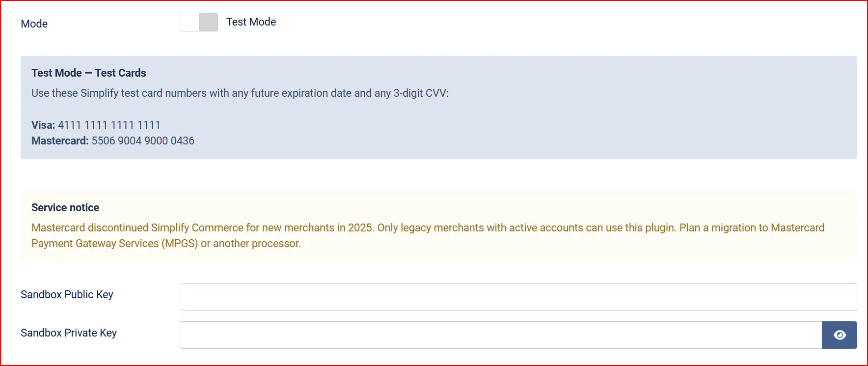Image resolution: width=868 pixels, height=366 pixels.
Task: Click the 'Test Mode — Test Cards' heading
Action: point(89,73)
